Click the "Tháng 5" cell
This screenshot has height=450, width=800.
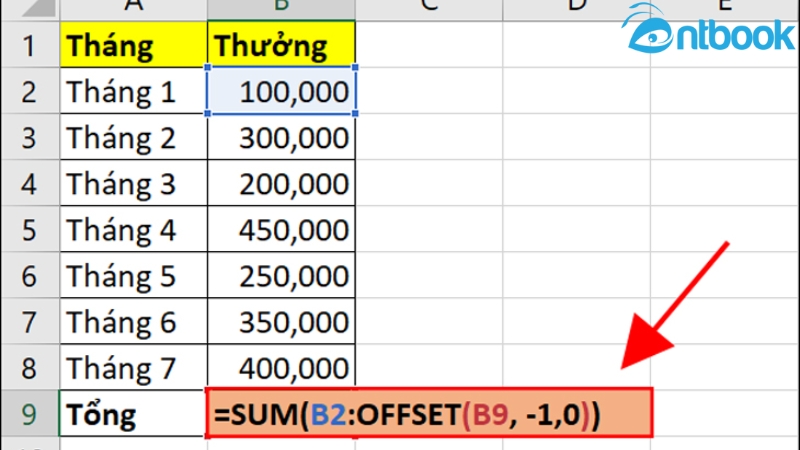[x=132, y=276]
